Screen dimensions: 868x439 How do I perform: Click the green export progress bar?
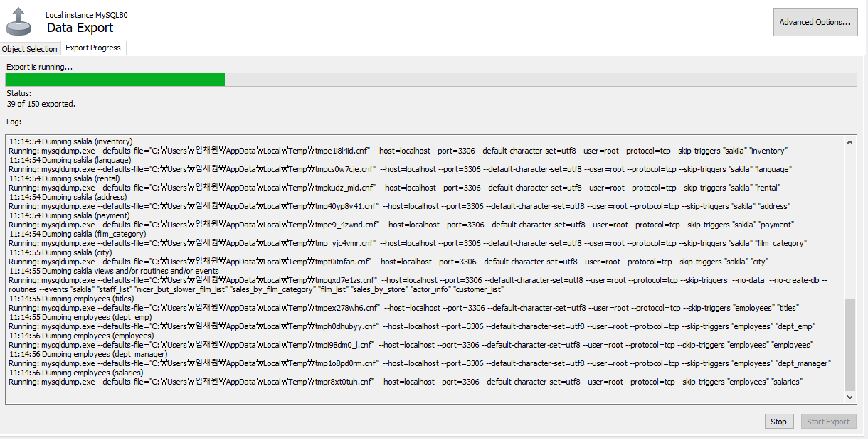pyautogui.click(x=115, y=80)
